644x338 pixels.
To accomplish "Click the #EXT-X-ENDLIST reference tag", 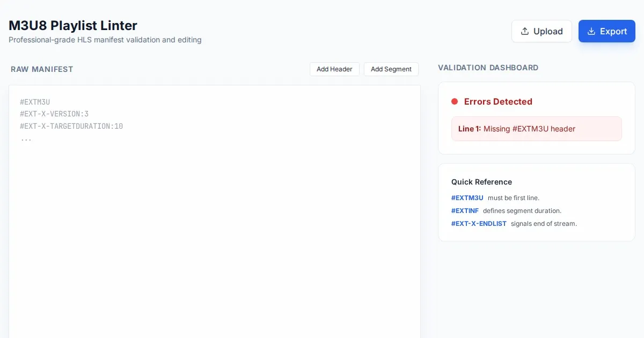I will pos(479,224).
